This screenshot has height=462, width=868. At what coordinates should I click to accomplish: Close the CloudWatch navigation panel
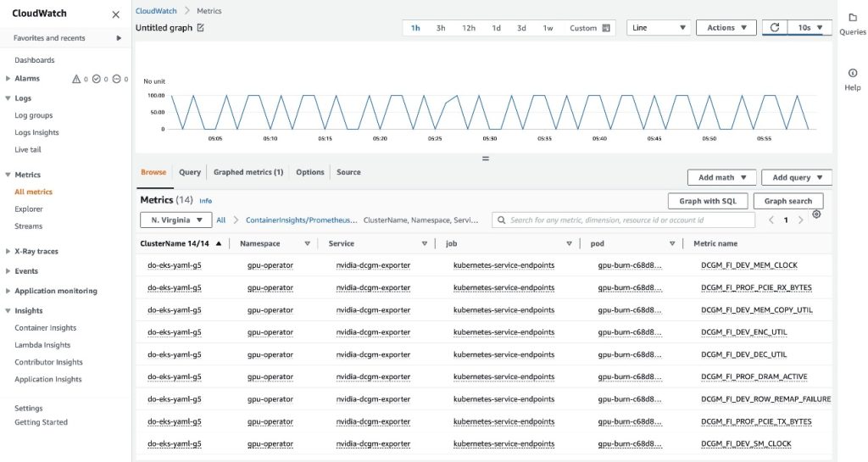pyautogui.click(x=115, y=14)
